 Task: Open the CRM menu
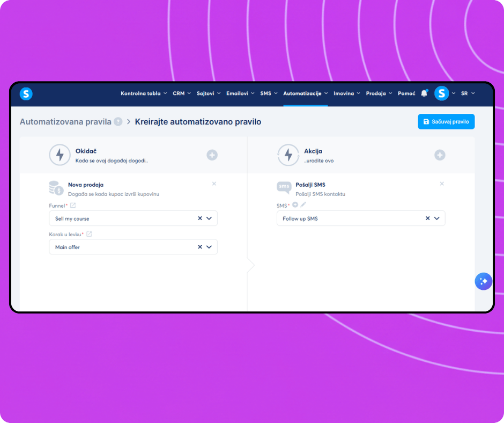click(182, 93)
